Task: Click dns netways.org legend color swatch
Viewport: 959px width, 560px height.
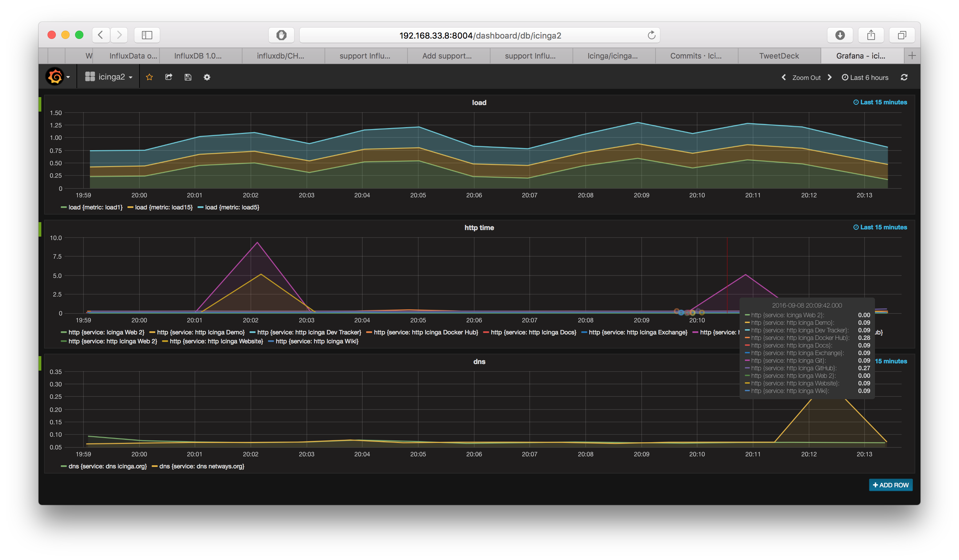Action: tap(155, 466)
